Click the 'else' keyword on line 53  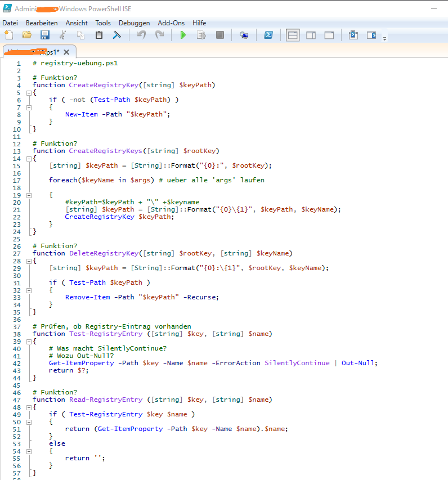pyautogui.click(x=57, y=443)
